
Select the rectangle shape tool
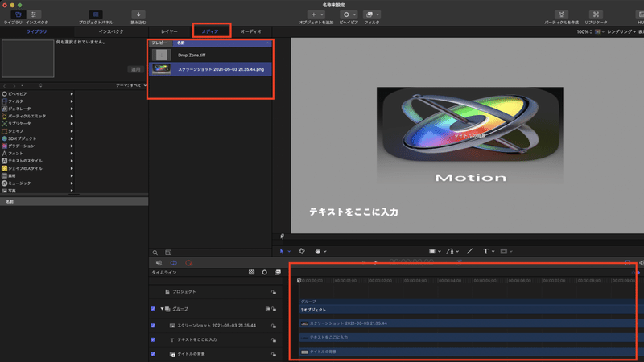tap(432, 251)
